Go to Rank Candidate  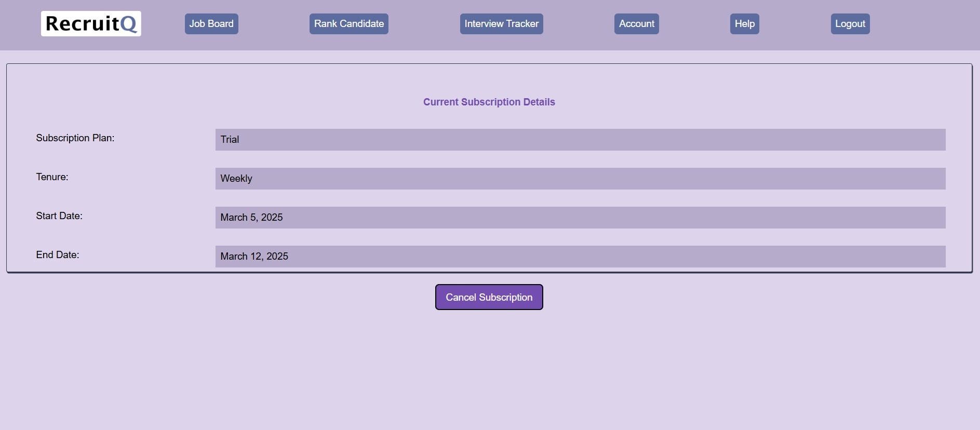tap(348, 24)
